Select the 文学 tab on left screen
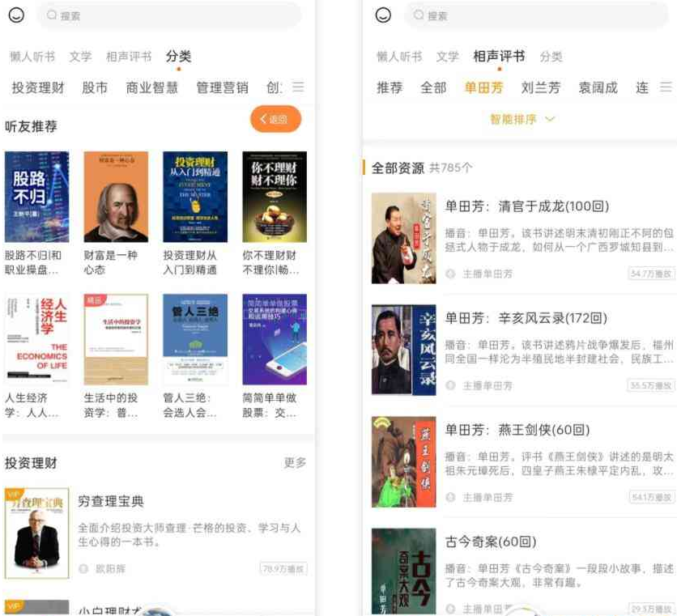The width and height of the screenshot is (677, 616). 80,57
